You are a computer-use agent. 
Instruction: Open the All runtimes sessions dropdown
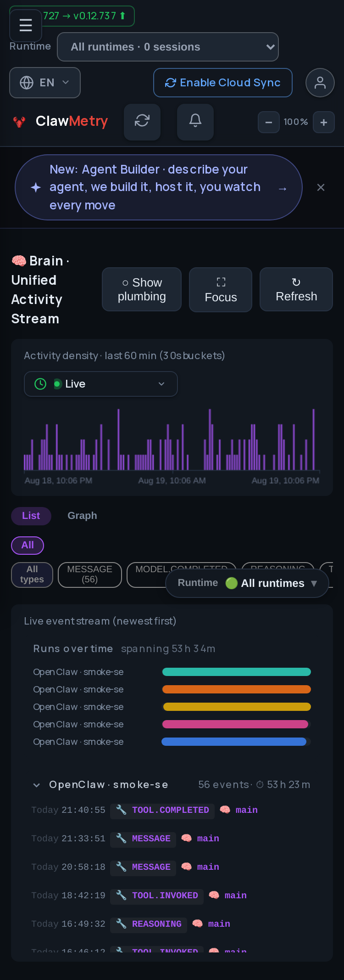[168, 47]
